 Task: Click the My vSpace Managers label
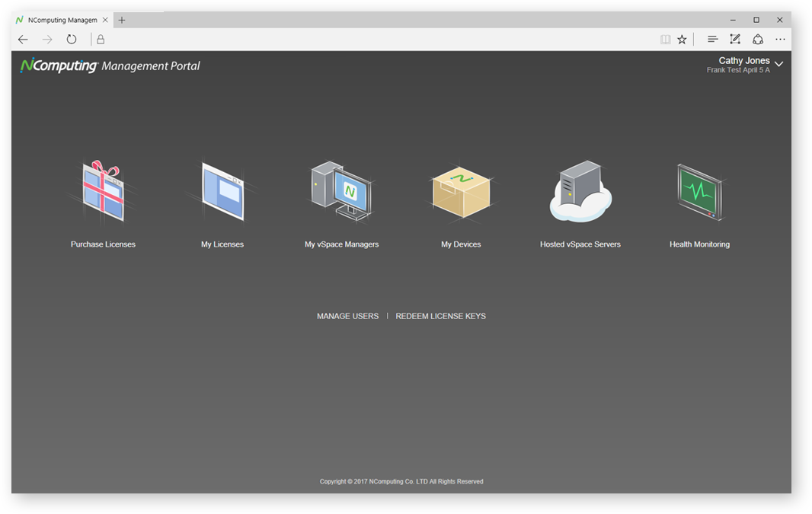click(x=342, y=244)
